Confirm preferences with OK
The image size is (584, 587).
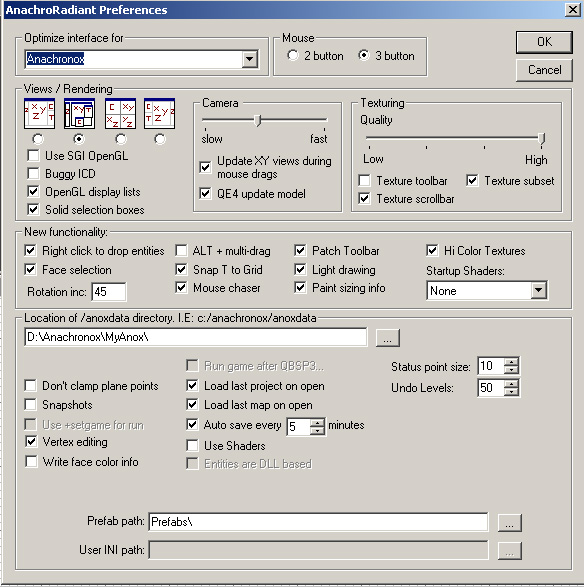544,42
